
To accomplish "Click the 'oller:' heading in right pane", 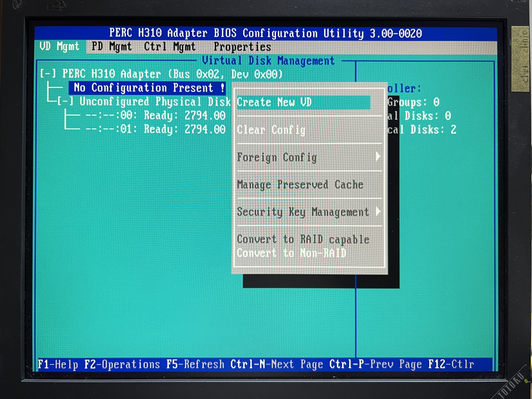I will (404, 89).
